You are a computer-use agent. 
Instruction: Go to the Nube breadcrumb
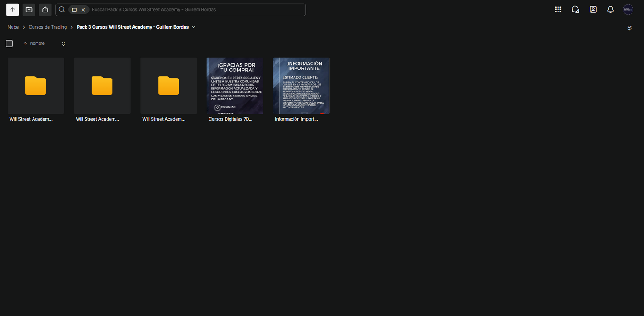tap(13, 27)
